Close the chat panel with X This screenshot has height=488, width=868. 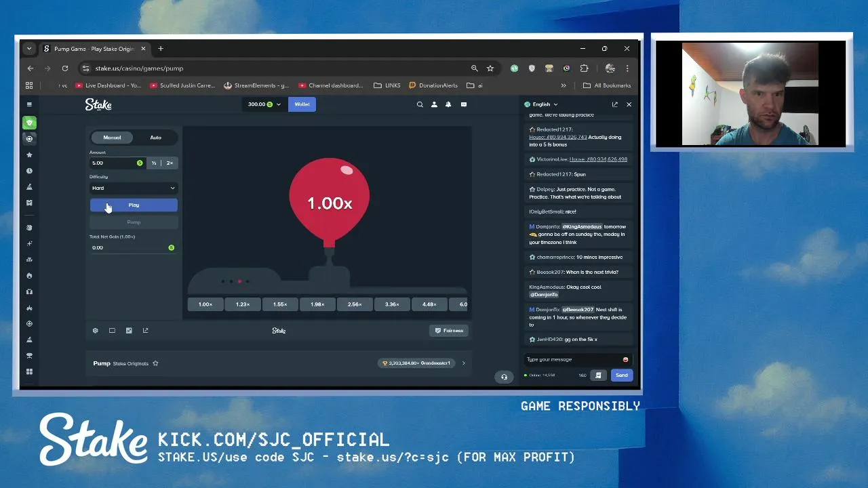[629, 104]
